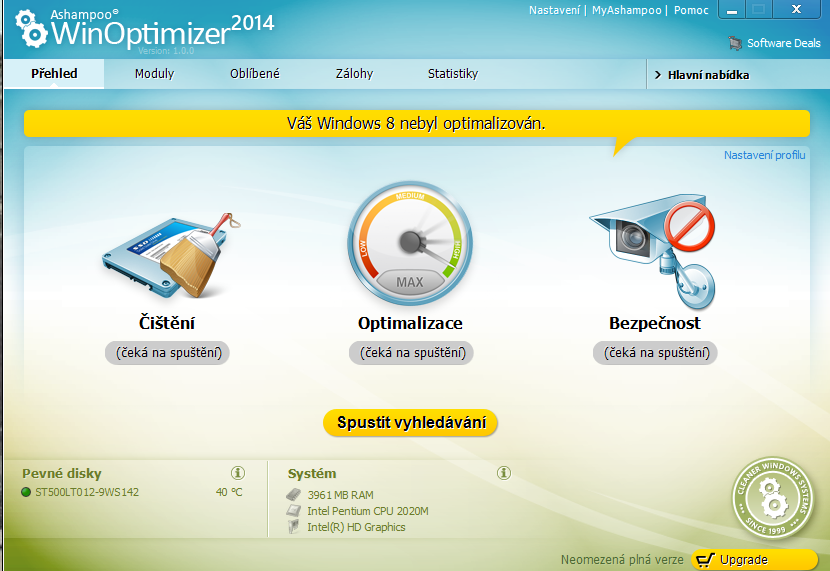
Task: Click the green status dot for ST500LT012 disk
Action: pos(26,492)
